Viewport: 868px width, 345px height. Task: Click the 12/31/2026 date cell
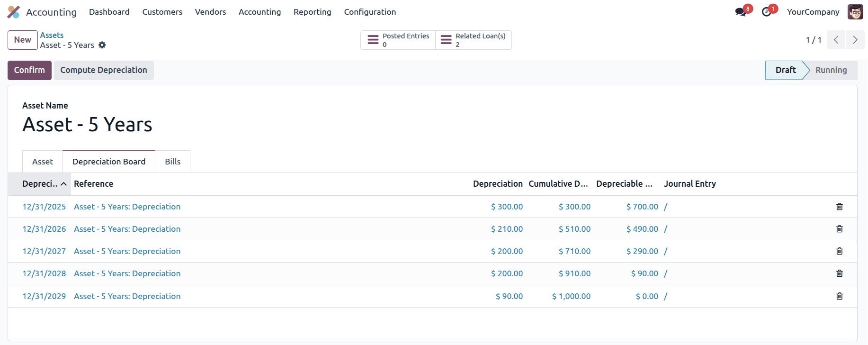click(x=44, y=229)
